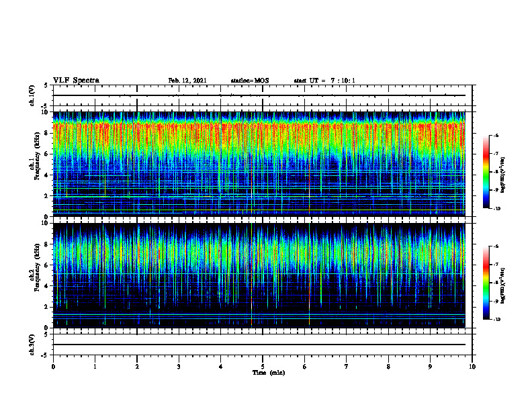Click the time axis tick label "10"
Screen dimensions: 532x411
coord(472,367)
